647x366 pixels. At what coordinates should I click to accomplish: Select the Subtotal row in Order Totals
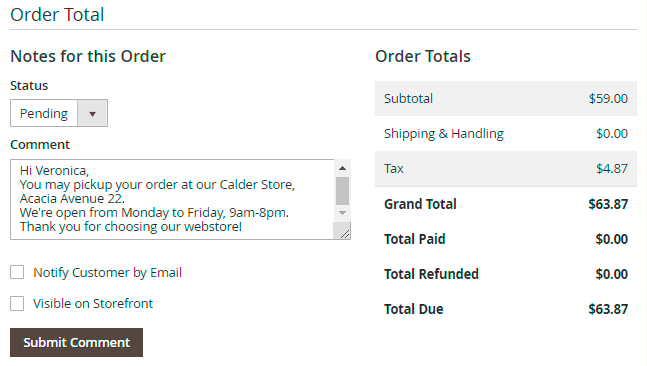click(x=506, y=98)
